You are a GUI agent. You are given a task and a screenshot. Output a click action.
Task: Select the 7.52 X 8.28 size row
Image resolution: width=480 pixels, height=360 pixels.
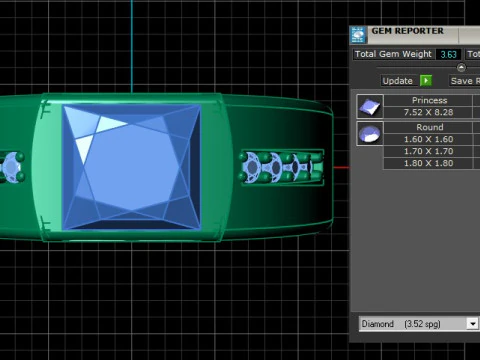428,112
